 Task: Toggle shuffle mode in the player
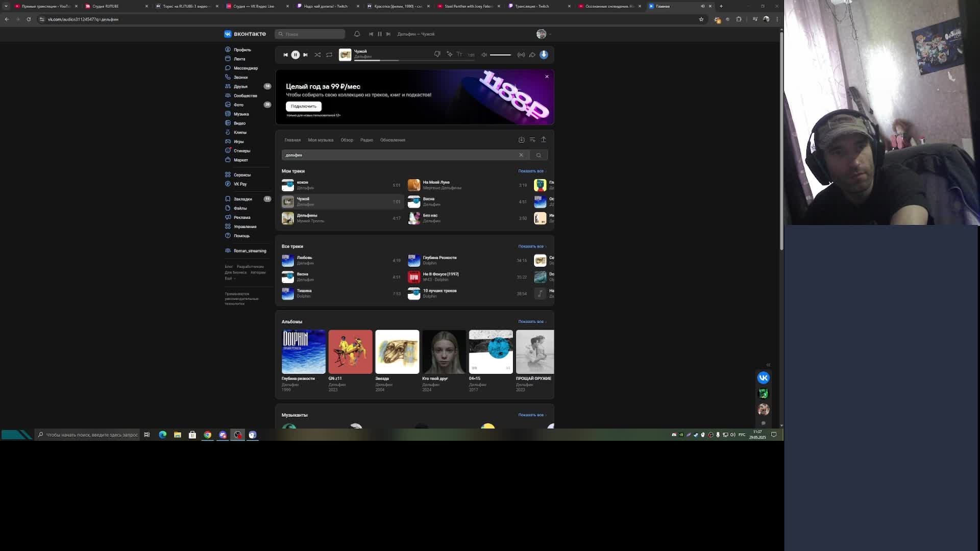tap(317, 55)
